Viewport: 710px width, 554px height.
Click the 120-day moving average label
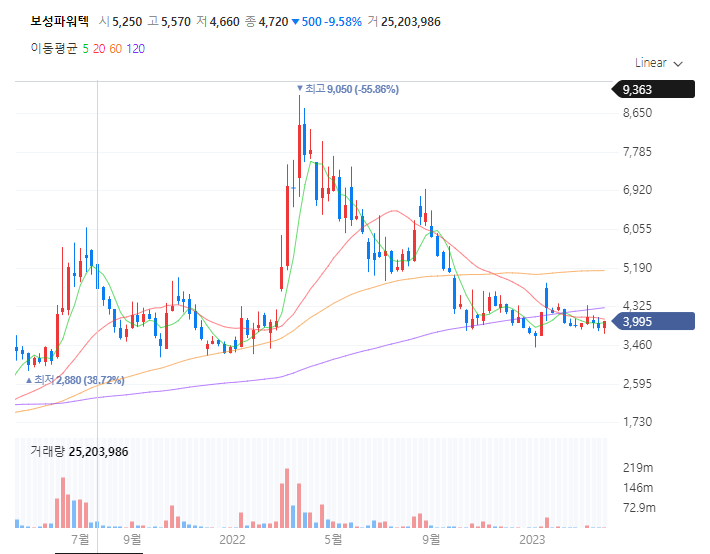(135, 49)
